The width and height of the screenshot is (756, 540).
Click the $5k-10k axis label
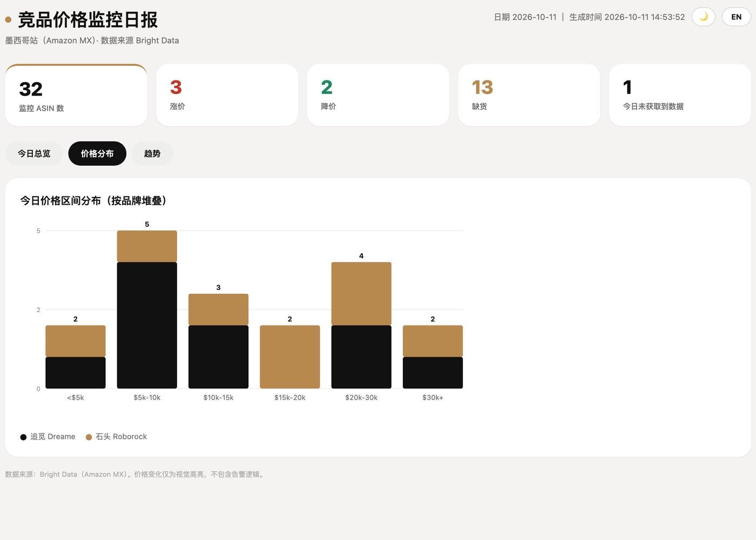pyautogui.click(x=147, y=397)
